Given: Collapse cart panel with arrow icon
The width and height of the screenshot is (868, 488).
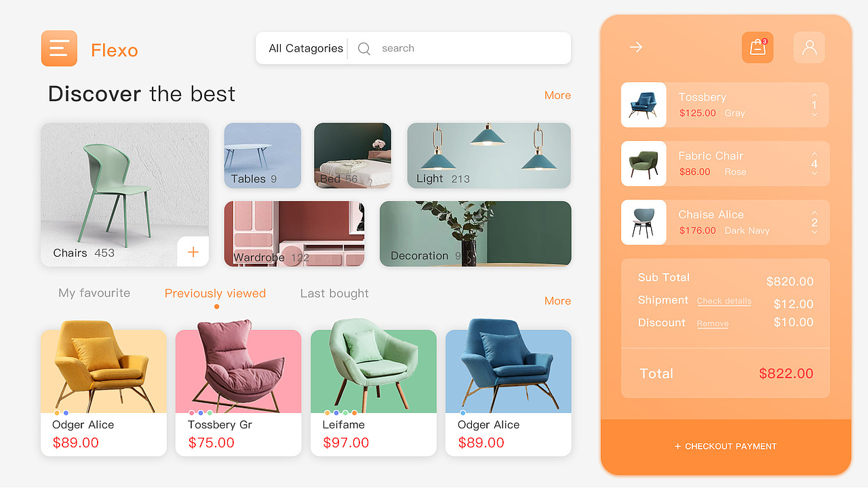Looking at the screenshot, I should [635, 47].
